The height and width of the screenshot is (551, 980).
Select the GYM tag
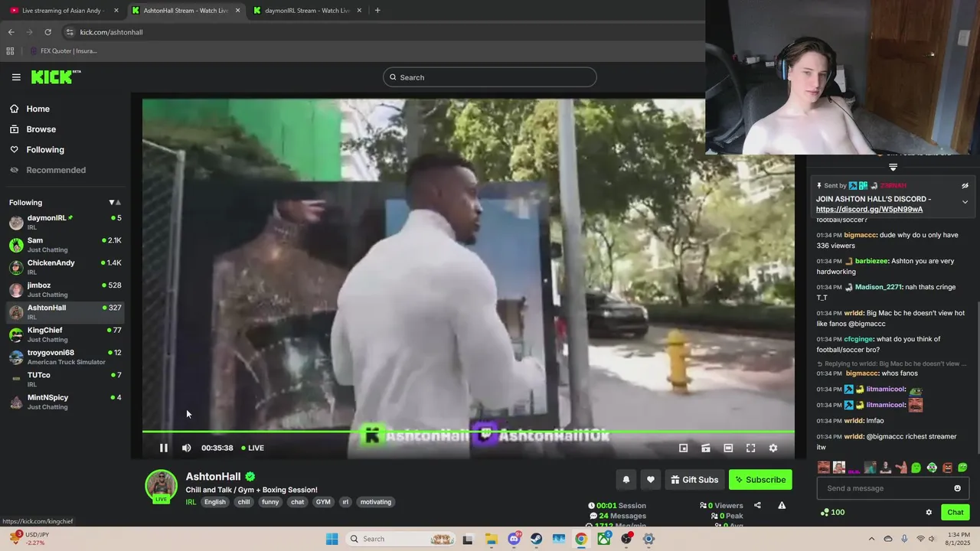[323, 502]
